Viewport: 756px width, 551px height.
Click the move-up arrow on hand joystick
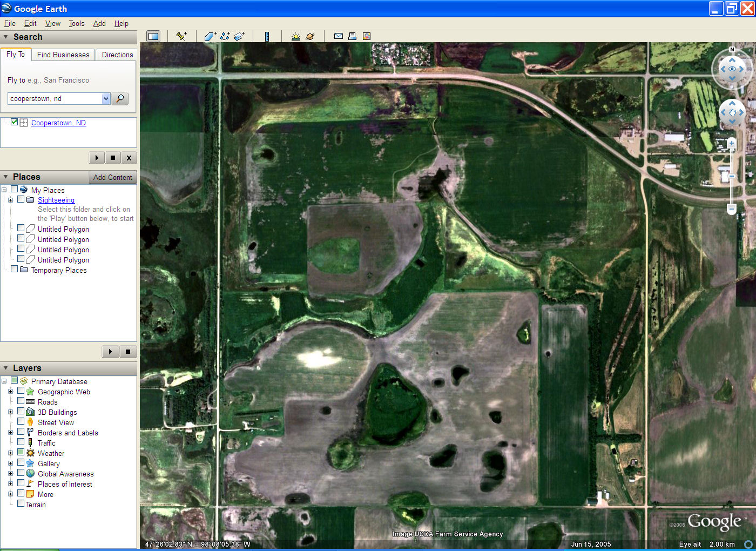[x=732, y=103]
